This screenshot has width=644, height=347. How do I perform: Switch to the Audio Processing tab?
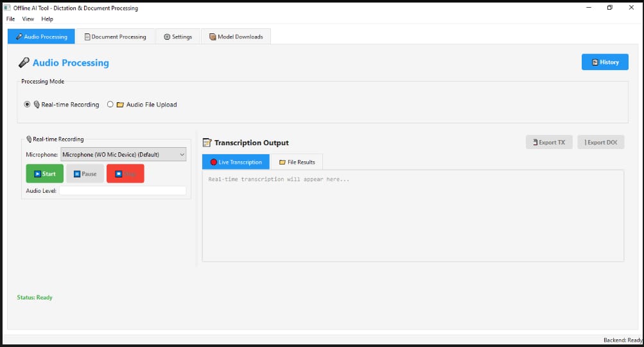pyautogui.click(x=42, y=37)
